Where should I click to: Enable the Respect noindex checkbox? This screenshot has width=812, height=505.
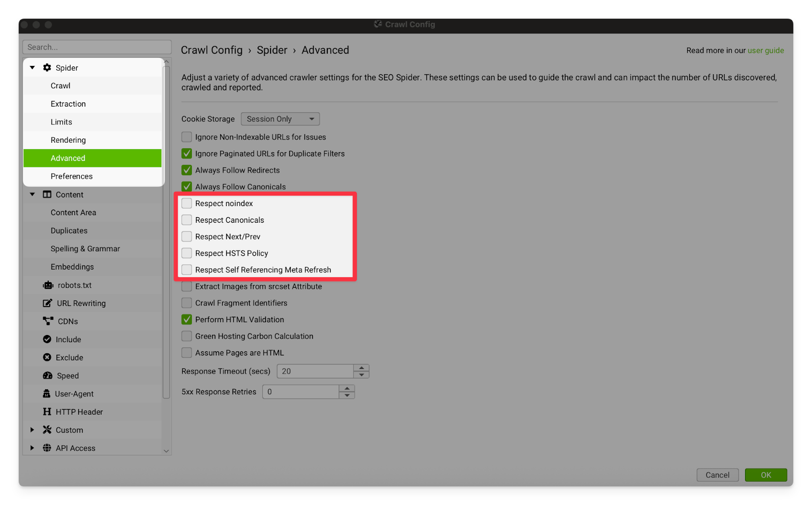pos(187,204)
